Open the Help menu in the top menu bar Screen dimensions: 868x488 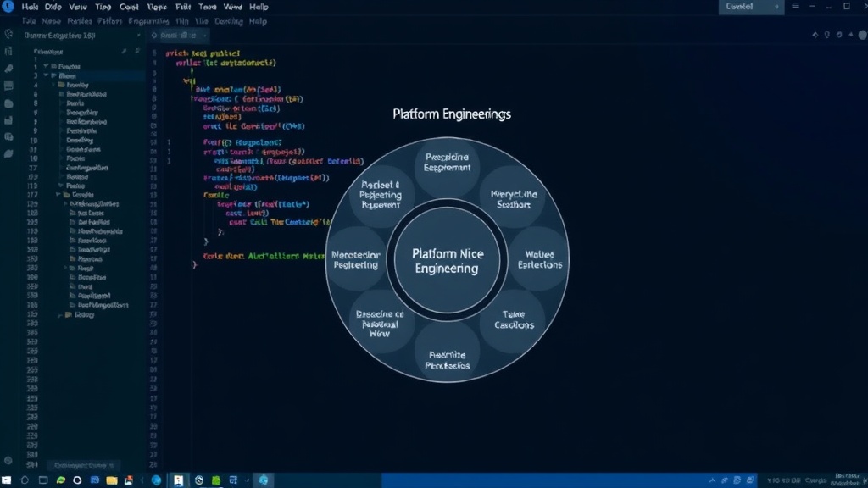pos(259,7)
